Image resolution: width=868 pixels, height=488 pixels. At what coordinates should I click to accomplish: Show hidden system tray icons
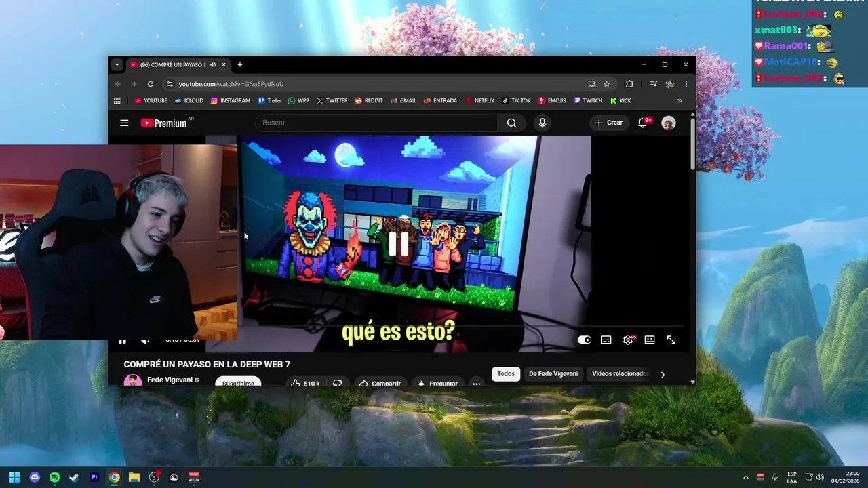(x=745, y=477)
